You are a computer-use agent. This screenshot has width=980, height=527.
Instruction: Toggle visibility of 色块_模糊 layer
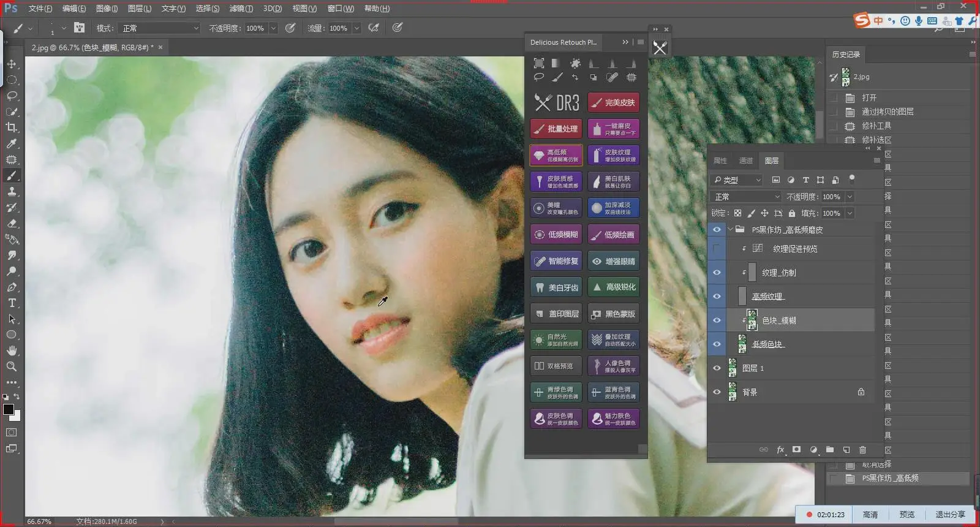pos(717,320)
